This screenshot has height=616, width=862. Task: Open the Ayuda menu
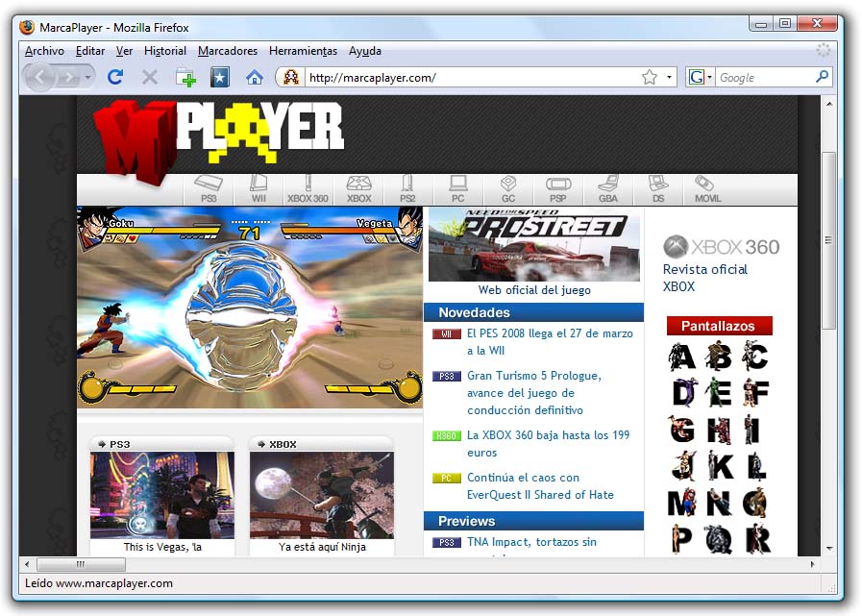click(x=365, y=51)
